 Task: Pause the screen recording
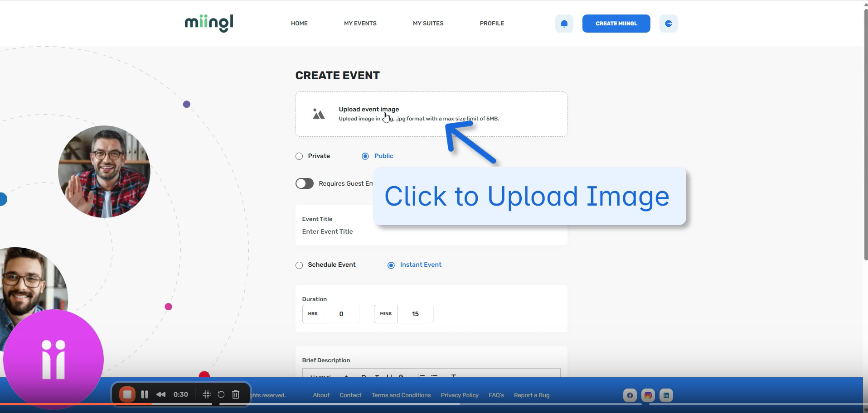(x=145, y=394)
